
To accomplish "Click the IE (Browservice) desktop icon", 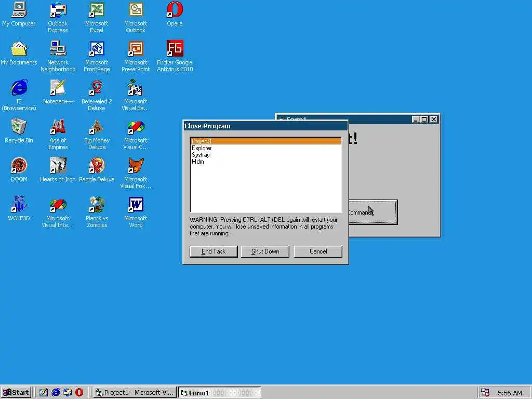I will [x=19, y=95].
